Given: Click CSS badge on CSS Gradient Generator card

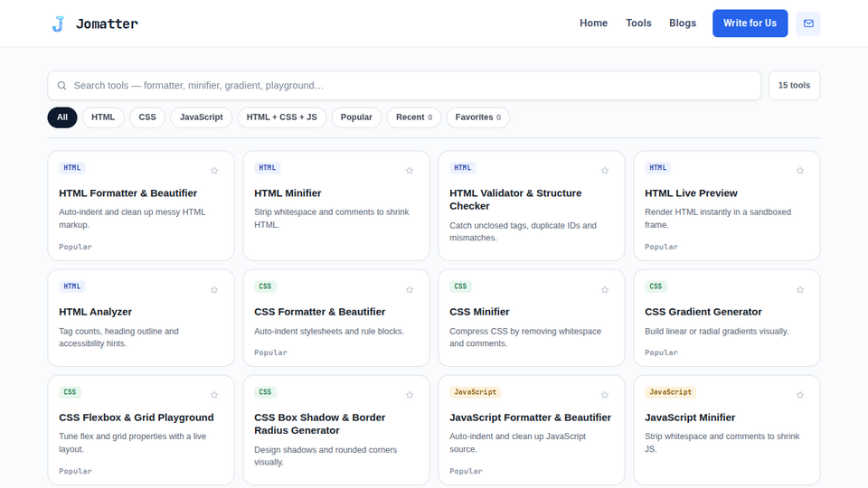Looking at the screenshot, I should tap(656, 286).
